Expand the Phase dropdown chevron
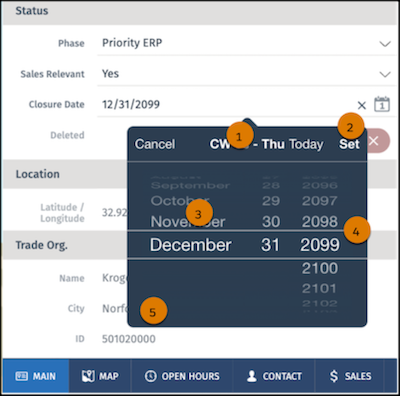Screen dimensions: 400x396 coord(385,44)
